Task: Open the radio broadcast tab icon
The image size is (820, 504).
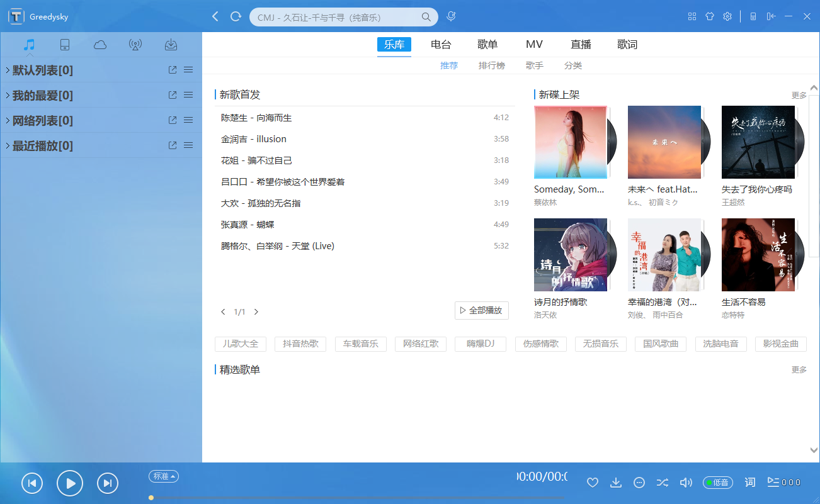Action: pos(135,45)
